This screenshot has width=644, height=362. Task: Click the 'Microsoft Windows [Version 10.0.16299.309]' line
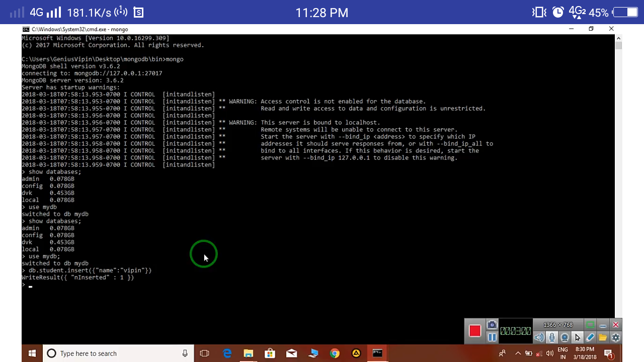click(x=96, y=38)
